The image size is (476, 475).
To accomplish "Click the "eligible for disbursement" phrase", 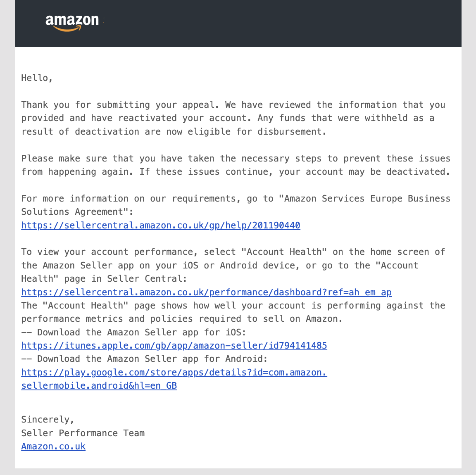I will 257,131.
